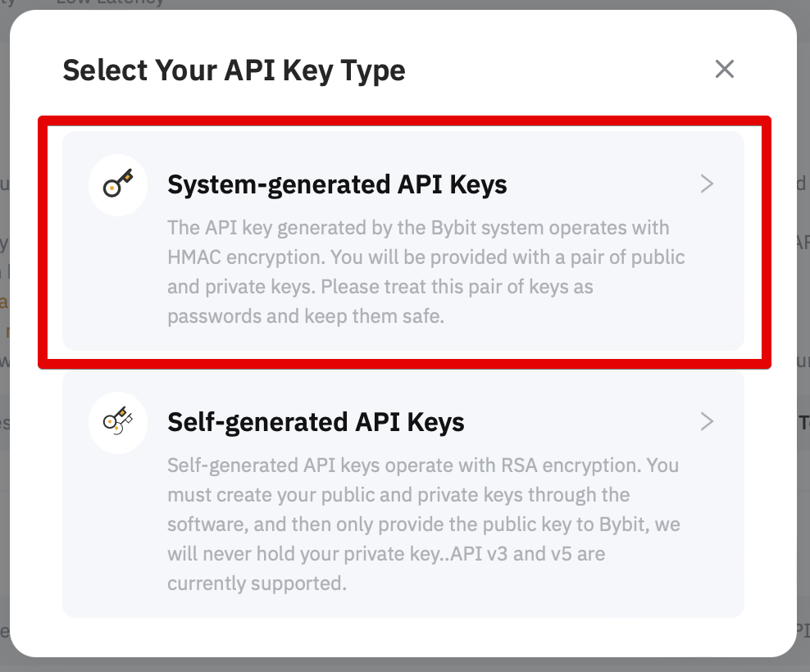Select the System-generated API Keys heading
The height and width of the screenshot is (672, 810).
click(337, 184)
